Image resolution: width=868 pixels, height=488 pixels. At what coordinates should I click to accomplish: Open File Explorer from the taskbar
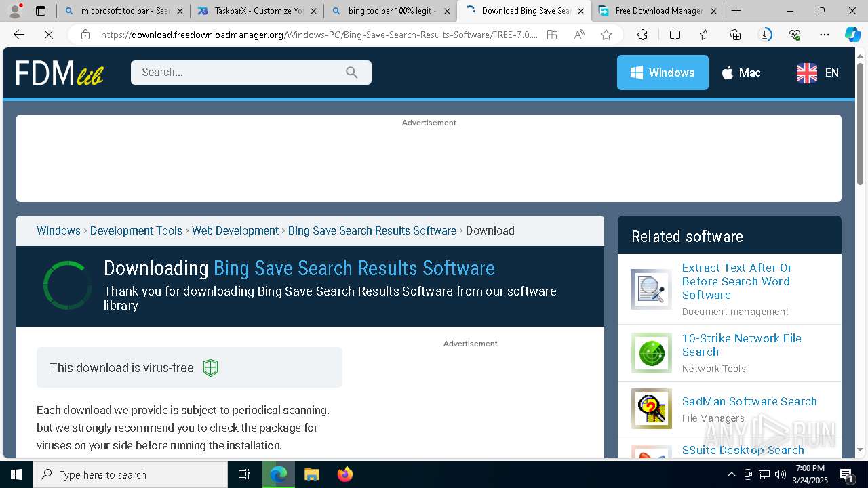pyautogui.click(x=311, y=474)
